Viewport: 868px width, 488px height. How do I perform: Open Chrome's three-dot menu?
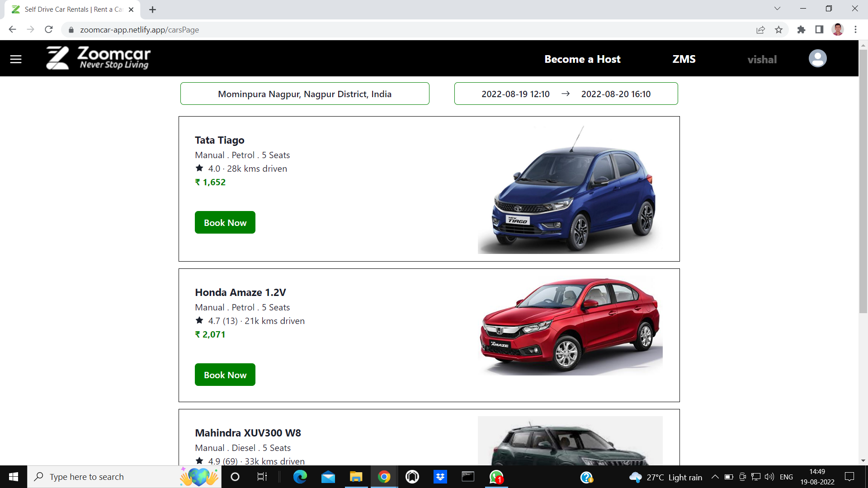coord(855,29)
